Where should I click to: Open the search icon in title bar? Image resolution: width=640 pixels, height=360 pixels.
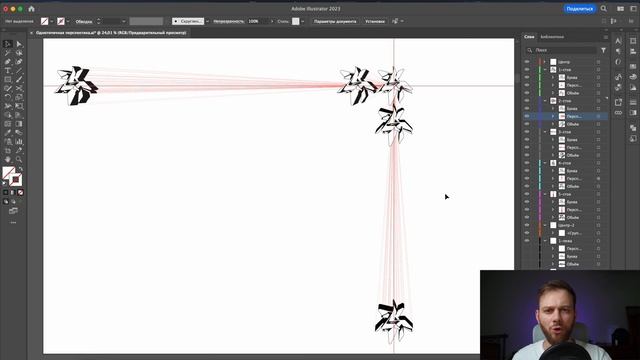[604, 9]
